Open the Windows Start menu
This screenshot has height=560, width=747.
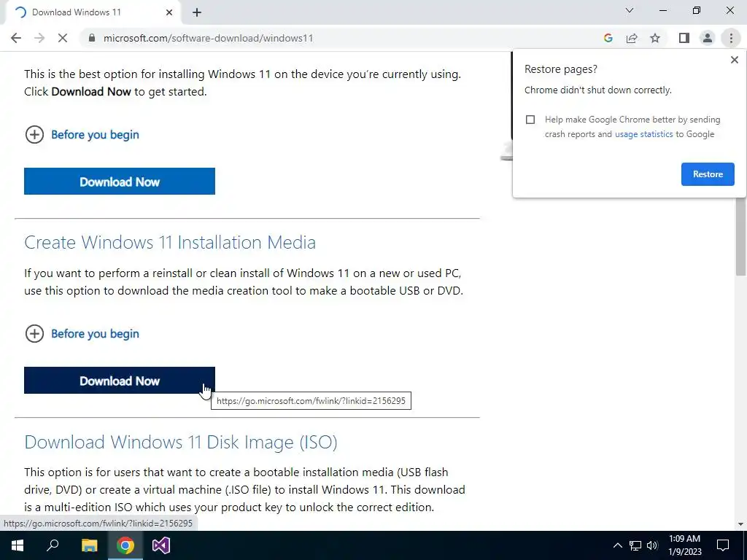coord(18,545)
